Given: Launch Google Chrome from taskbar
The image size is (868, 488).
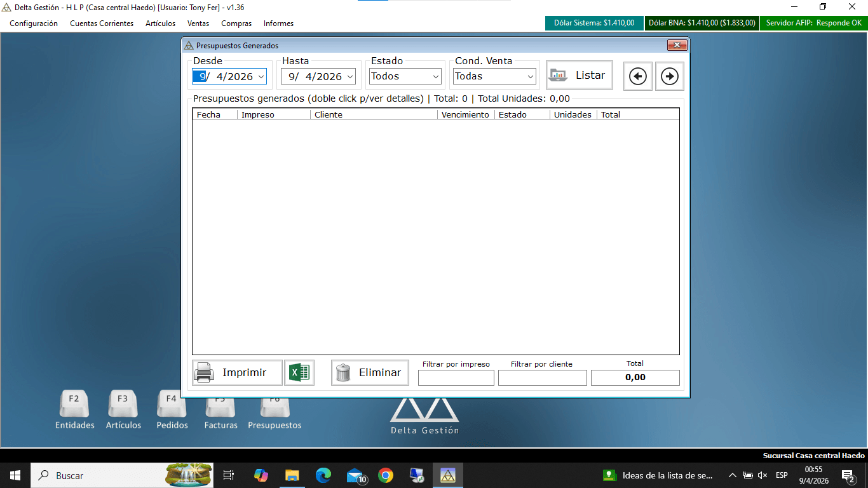Looking at the screenshot, I should [x=386, y=475].
